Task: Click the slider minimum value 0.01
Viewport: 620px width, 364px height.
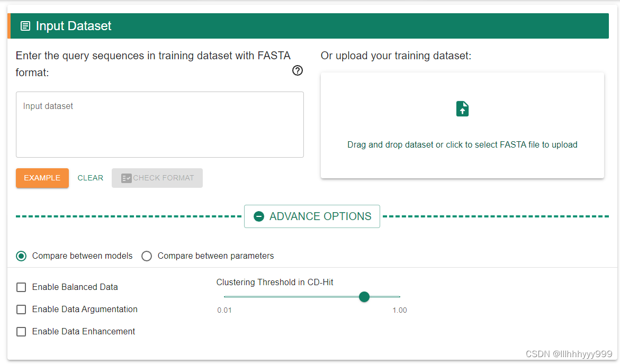Action: (x=224, y=310)
